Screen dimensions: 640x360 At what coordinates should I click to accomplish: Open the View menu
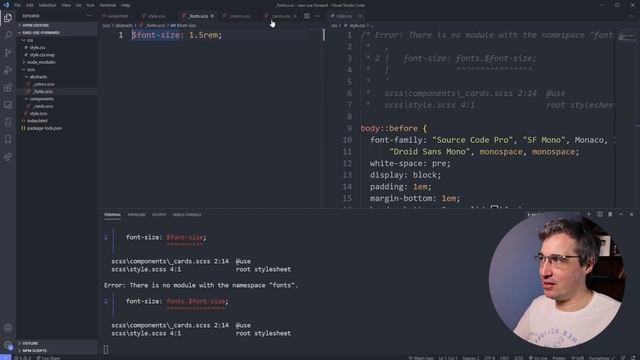[x=66, y=5]
